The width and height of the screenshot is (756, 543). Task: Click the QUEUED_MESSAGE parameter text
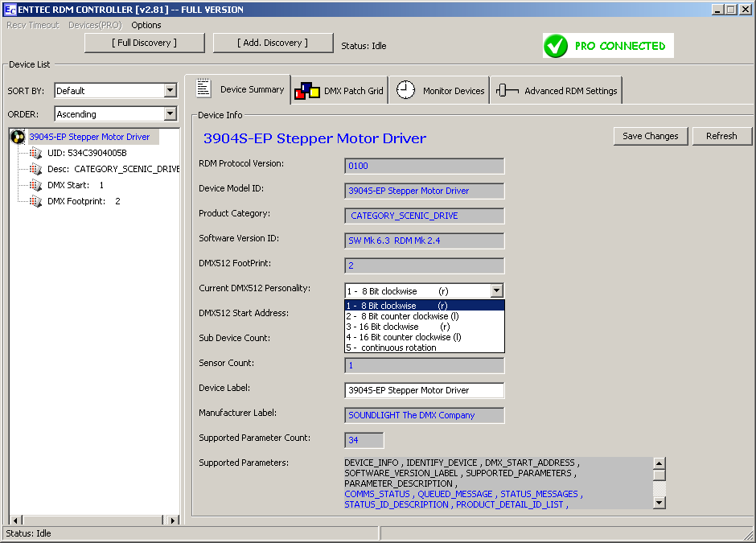coord(454,494)
